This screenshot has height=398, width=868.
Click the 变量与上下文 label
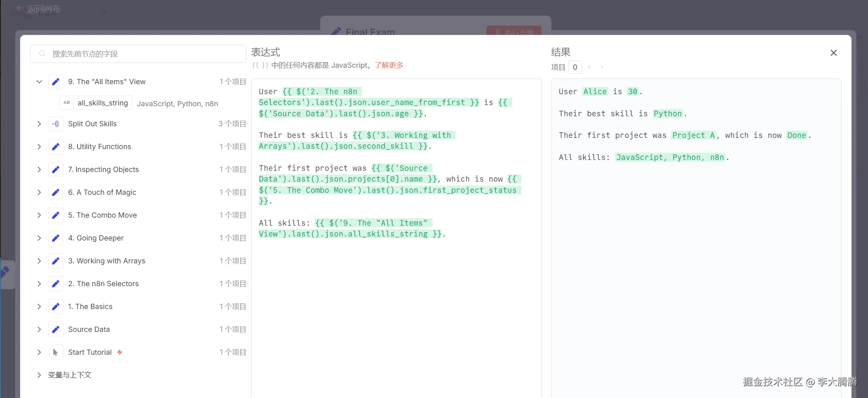(70, 375)
